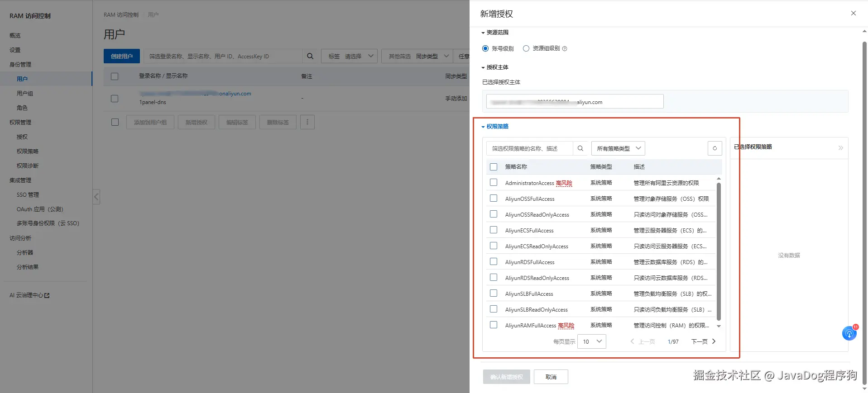Screen dimensions: 868x393
Task: Open the user link ending onaliyun.com
Action: (x=196, y=94)
